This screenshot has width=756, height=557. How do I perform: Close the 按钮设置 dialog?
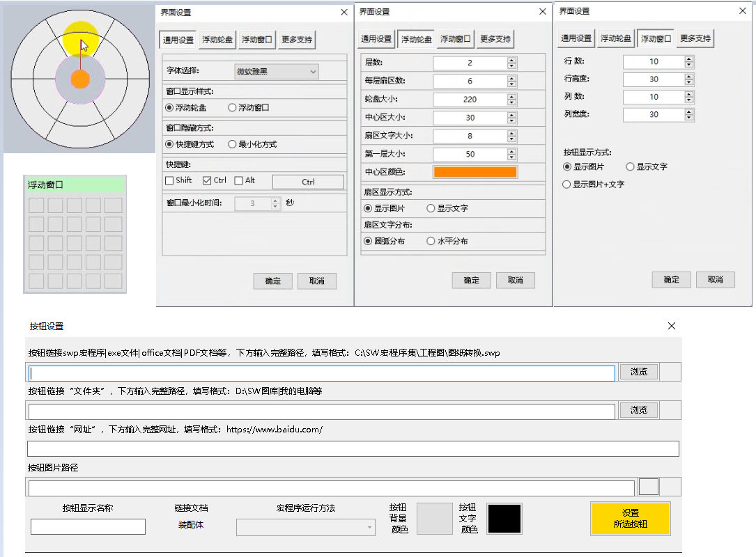click(x=672, y=327)
